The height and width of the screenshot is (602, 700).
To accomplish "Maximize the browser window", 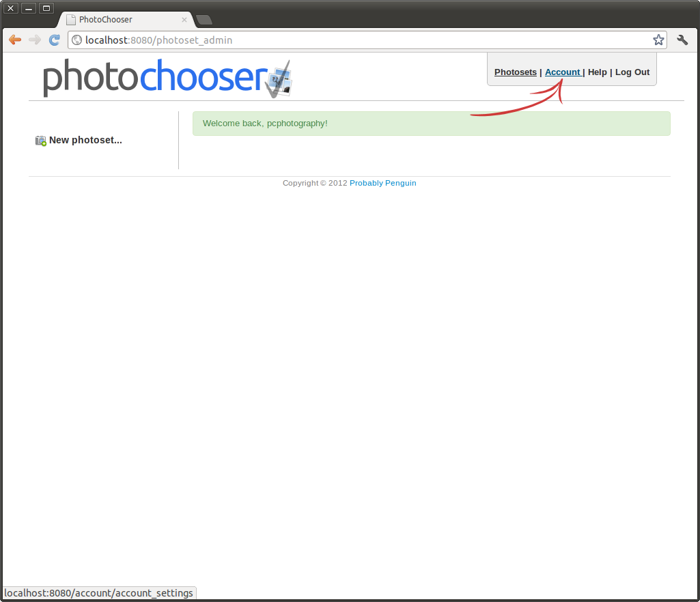I will [46, 8].
